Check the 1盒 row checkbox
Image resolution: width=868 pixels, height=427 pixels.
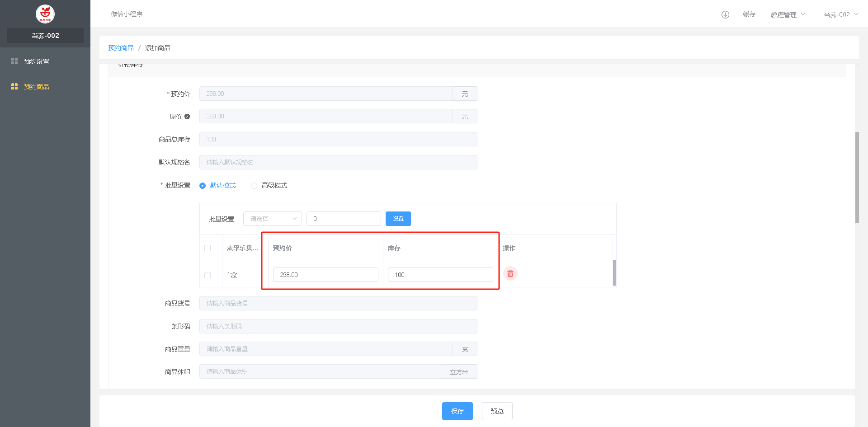(208, 275)
